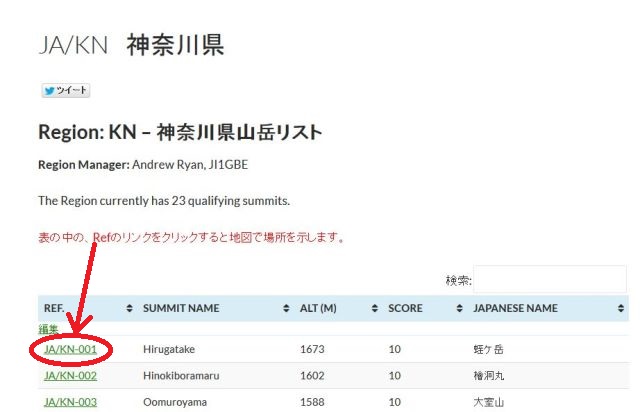640x412 pixels.
Task: Focus the 検索 search input field
Action: click(x=550, y=279)
